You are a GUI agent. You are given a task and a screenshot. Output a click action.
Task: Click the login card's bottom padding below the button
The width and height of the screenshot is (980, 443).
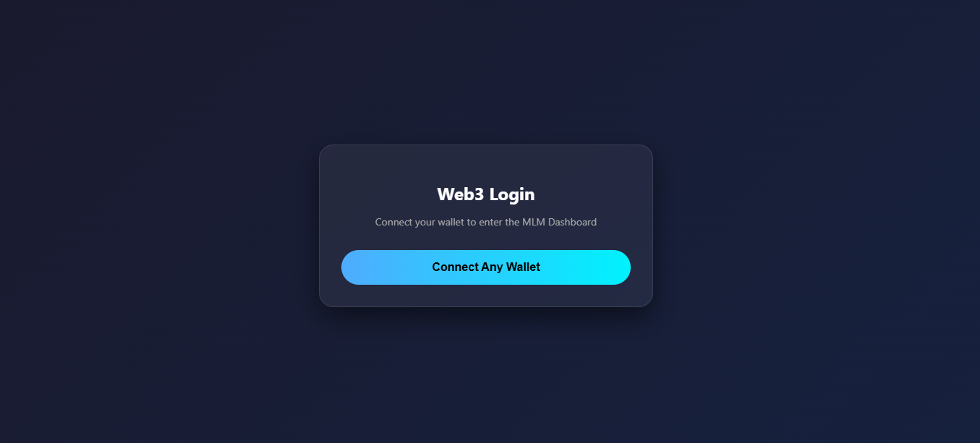click(486, 296)
